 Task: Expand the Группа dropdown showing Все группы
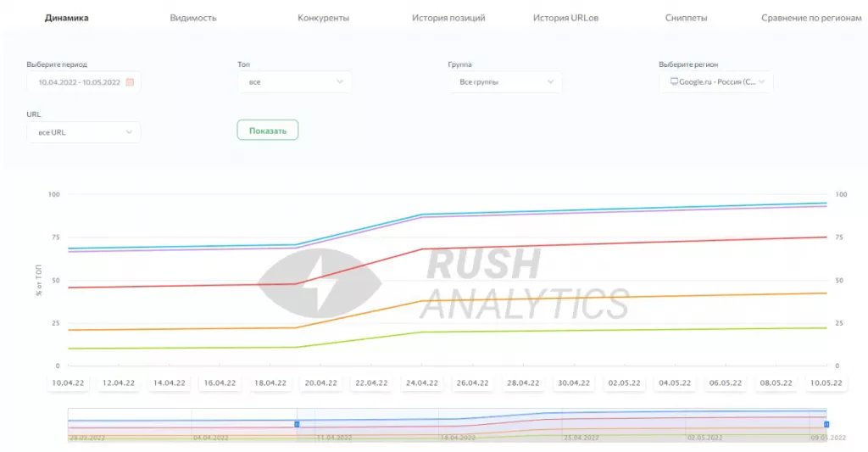pyautogui.click(x=505, y=82)
